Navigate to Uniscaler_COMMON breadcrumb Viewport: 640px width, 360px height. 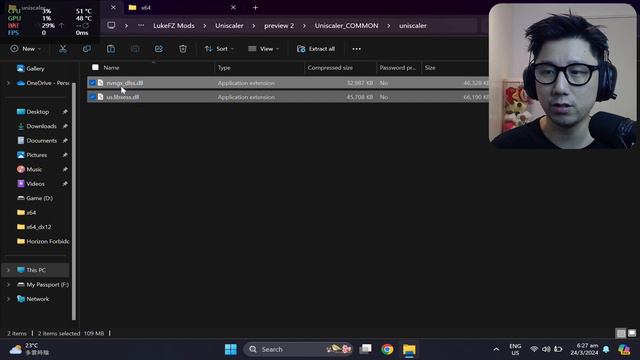point(346,25)
